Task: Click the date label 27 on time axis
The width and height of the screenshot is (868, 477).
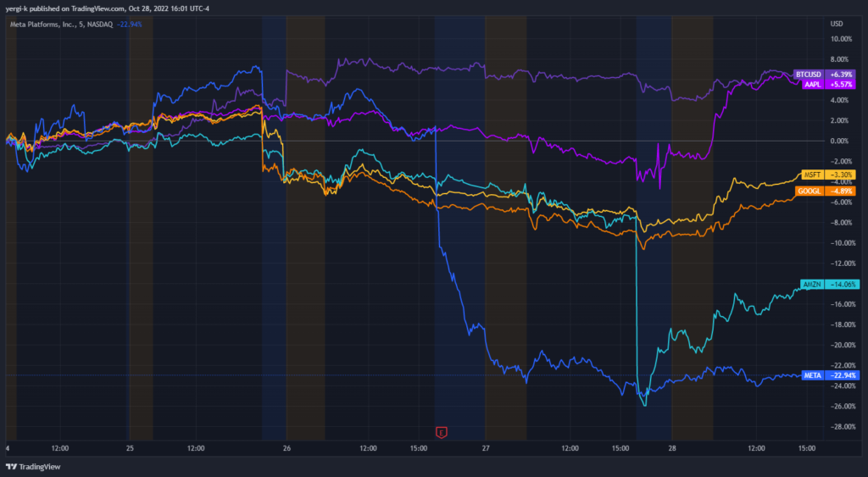Action: point(486,448)
